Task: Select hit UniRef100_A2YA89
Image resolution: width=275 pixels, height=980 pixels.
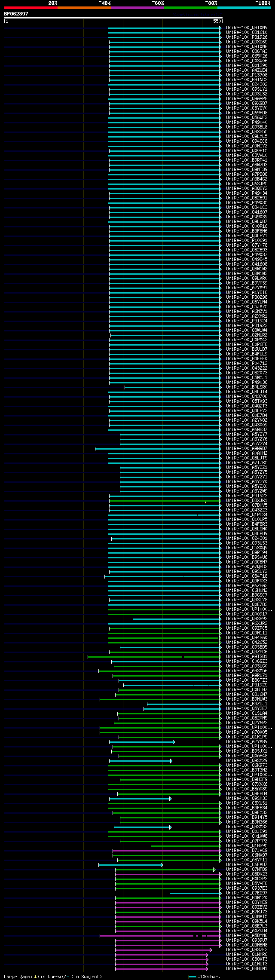Action: pyautogui.click(x=247, y=742)
